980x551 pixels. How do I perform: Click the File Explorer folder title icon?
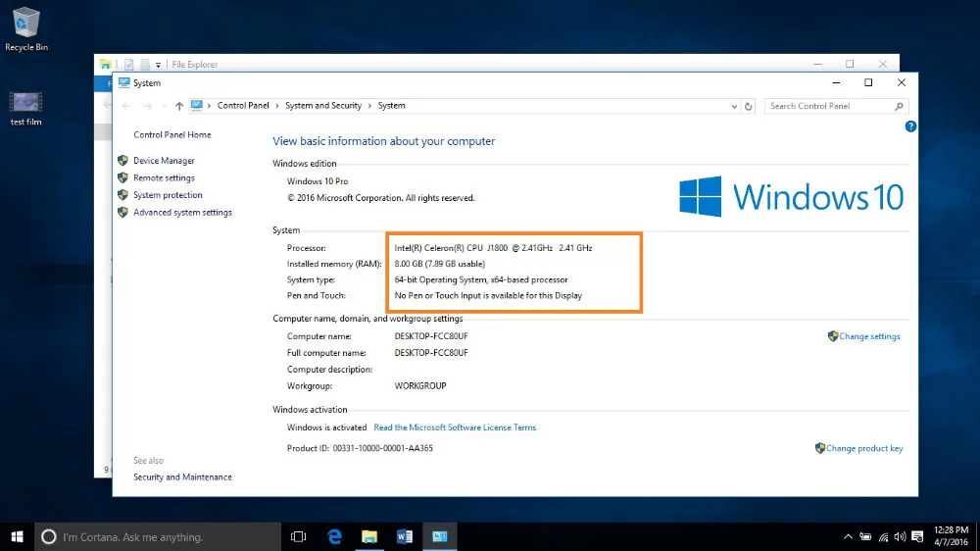[106, 64]
